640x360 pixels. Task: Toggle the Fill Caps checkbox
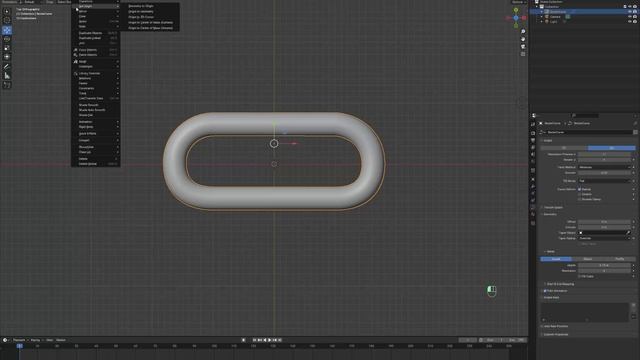click(580, 276)
